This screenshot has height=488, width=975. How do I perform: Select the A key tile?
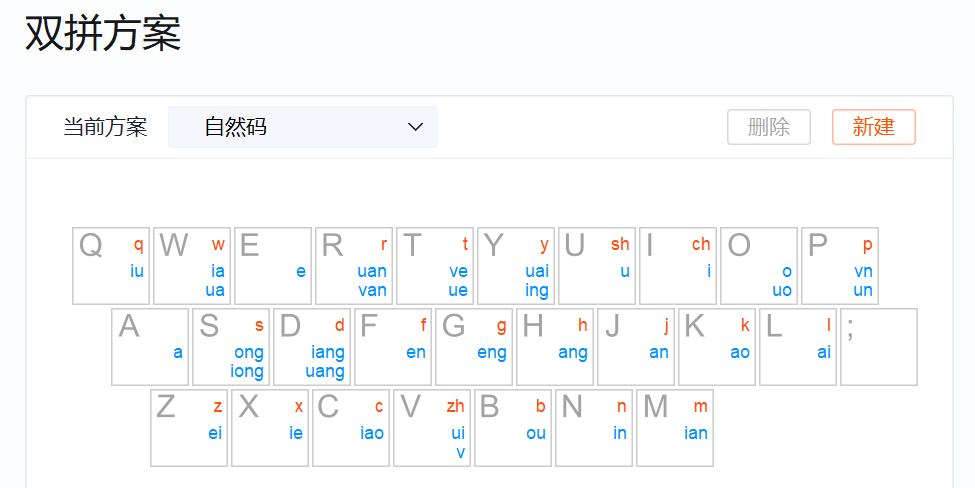click(x=150, y=347)
